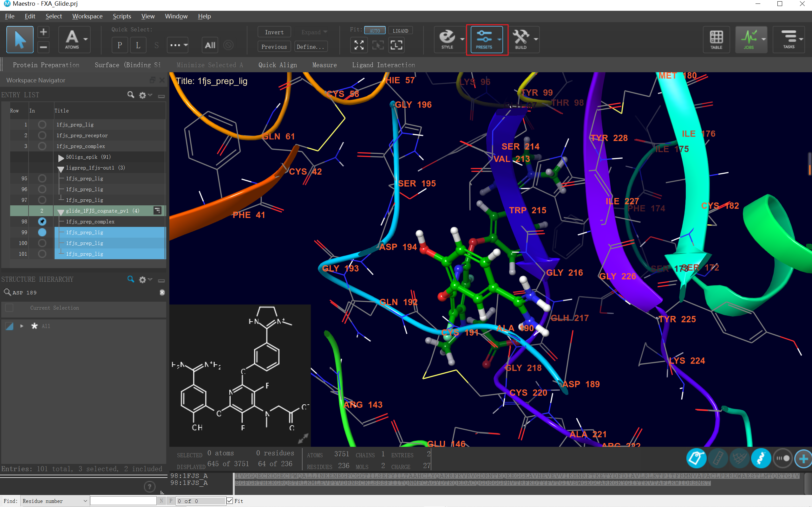Open the Scripts menu
Screen dimensions: 812x507
click(x=121, y=16)
